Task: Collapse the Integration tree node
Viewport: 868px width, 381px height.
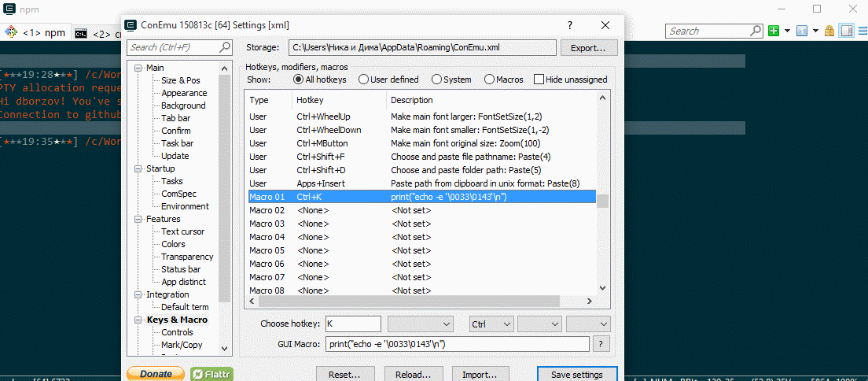Action: tap(138, 294)
